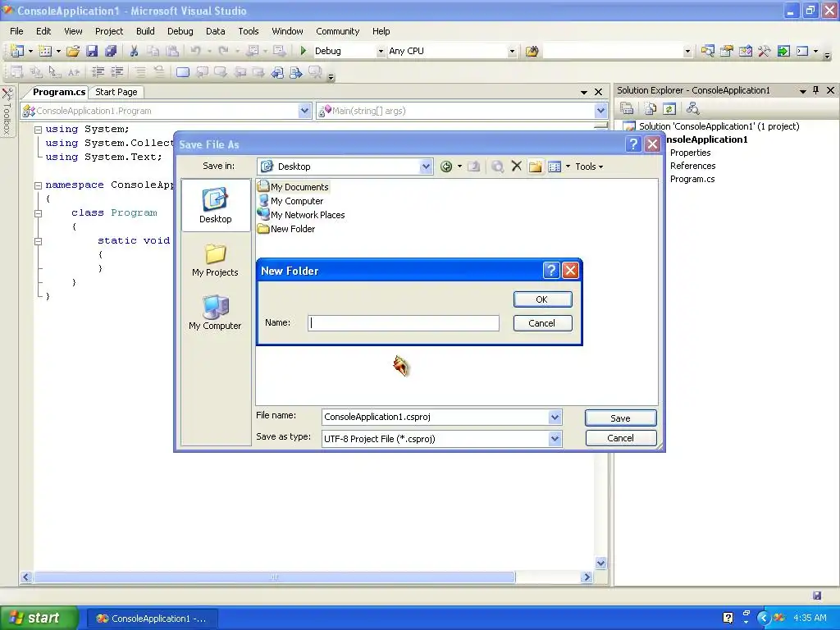Click OK in New Folder dialog
Viewport: 840px width, 630px height.
click(542, 299)
